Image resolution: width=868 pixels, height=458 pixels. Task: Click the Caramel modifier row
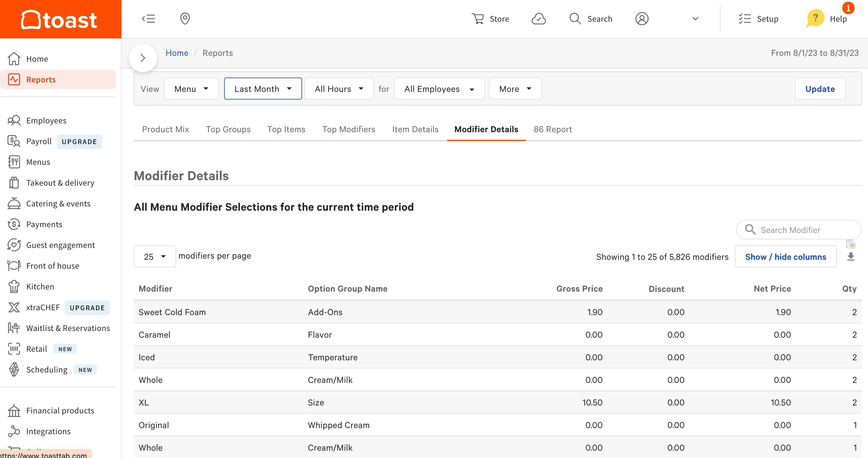497,334
